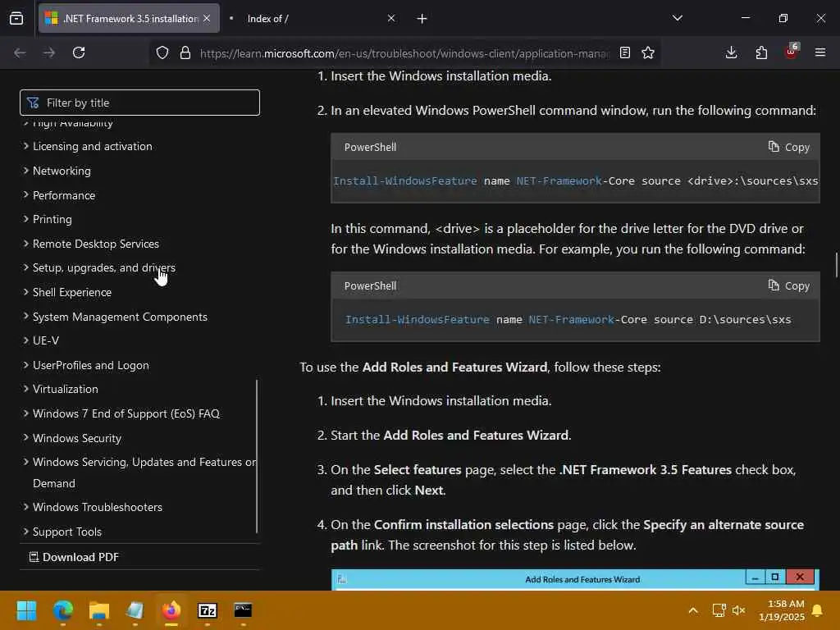Open File Explorer from taskbar
The image size is (840, 630).
click(99, 610)
